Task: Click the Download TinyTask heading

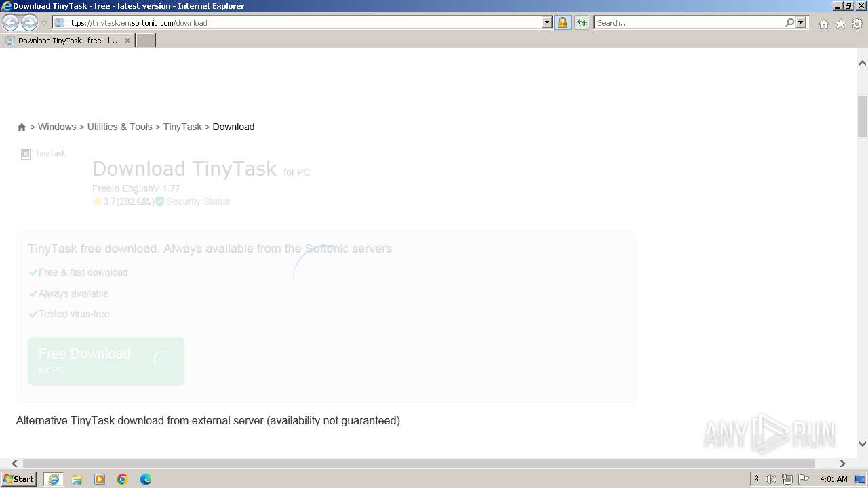Action: tap(184, 168)
